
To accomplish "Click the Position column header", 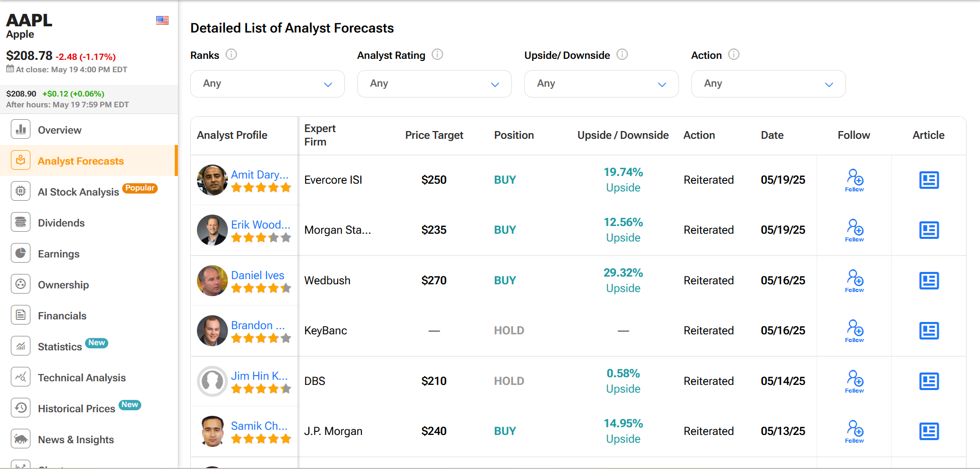I will click(514, 135).
